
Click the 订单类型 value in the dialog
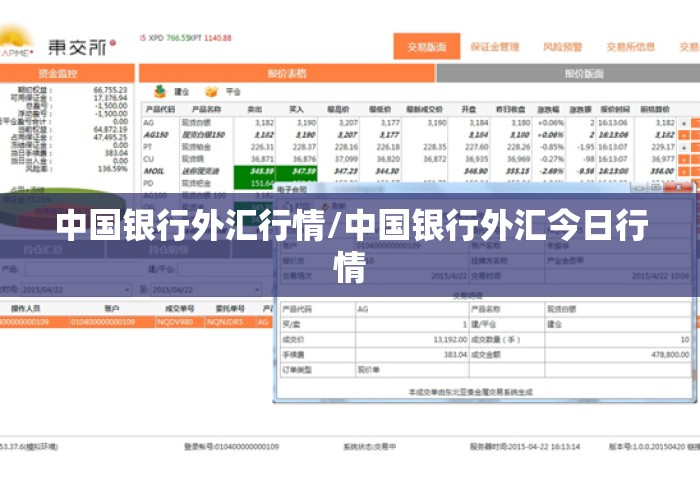click(368, 370)
